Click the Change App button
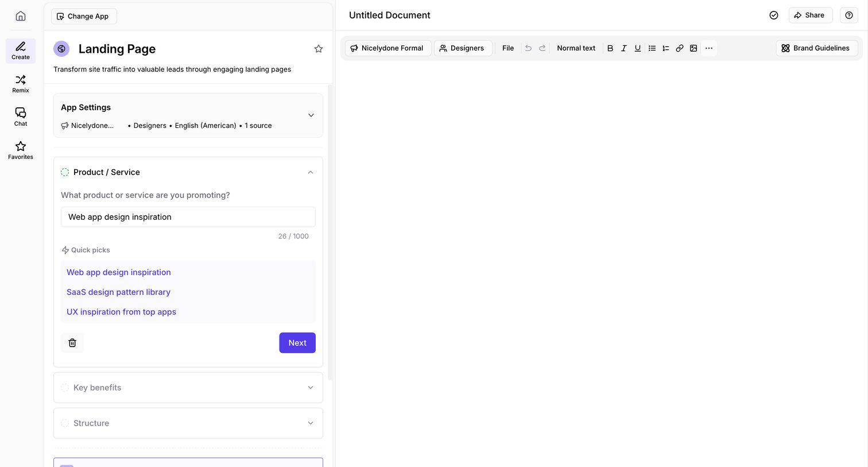The image size is (868, 467). pyautogui.click(x=84, y=16)
